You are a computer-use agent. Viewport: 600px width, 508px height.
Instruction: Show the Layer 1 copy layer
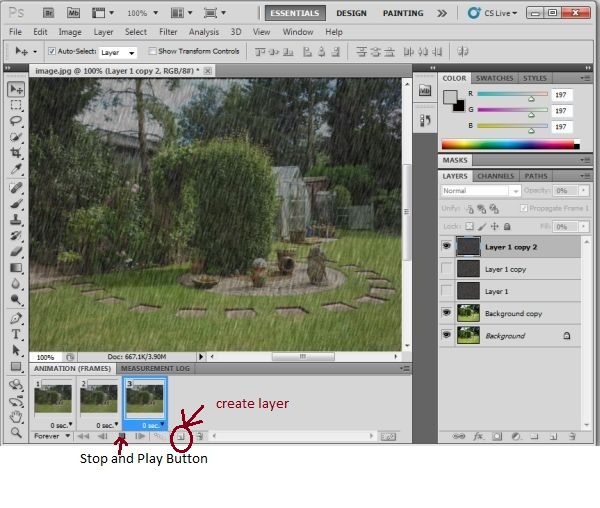click(x=447, y=269)
